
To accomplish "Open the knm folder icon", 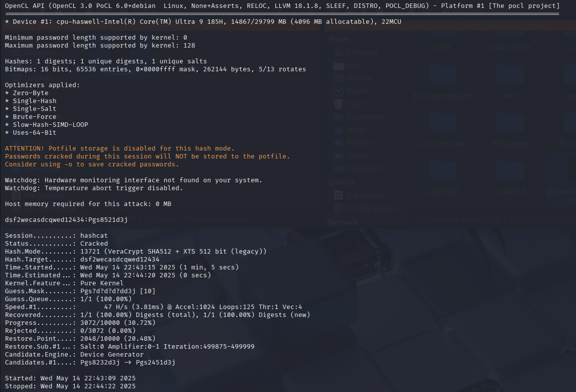I will point(510,74).
